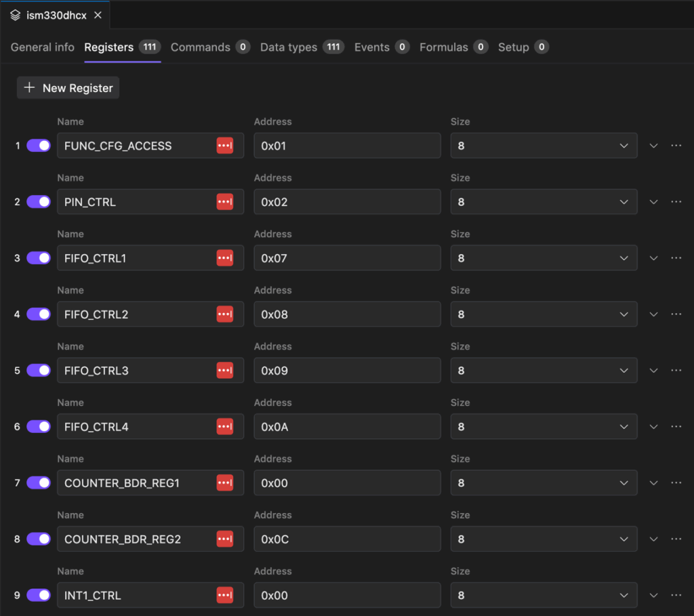This screenshot has height=616, width=694.
Task: Switch to the Data types tab
Action: pyautogui.click(x=289, y=47)
